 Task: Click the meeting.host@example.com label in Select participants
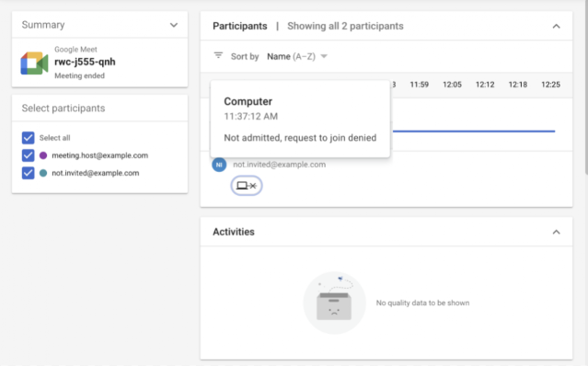pyautogui.click(x=99, y=155)
